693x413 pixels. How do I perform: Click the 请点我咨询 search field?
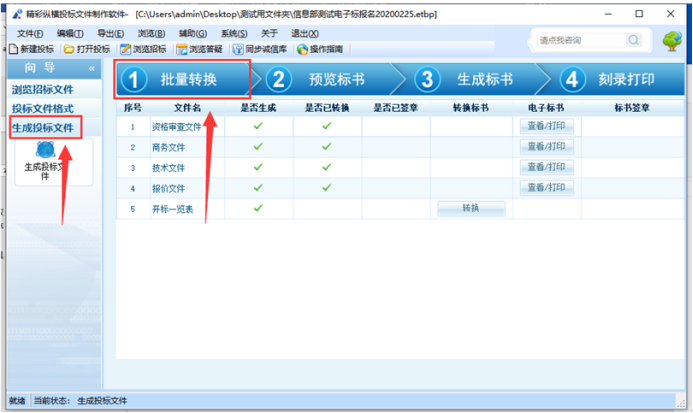[x=581, y=40]
